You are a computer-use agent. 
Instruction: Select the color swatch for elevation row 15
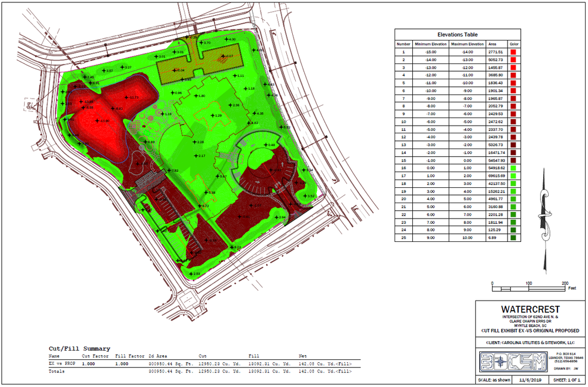click(x=513, y=160)
